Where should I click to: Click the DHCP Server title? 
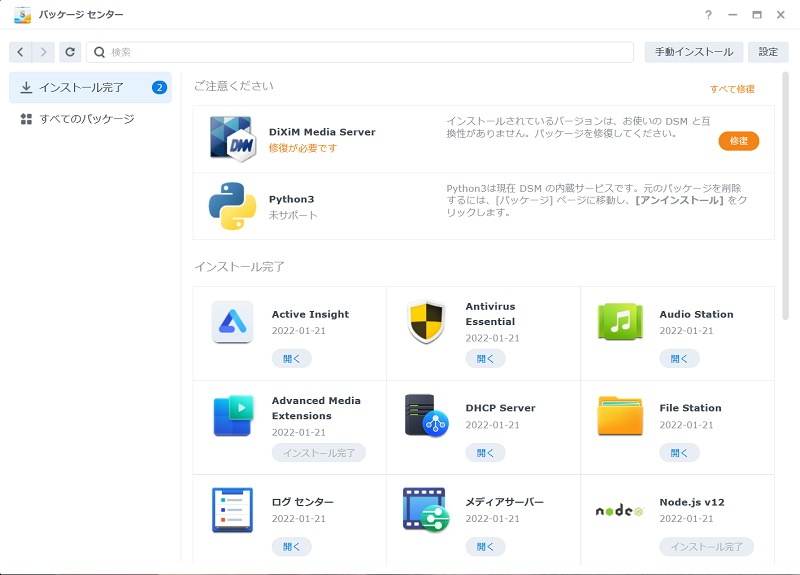[501, 408]
